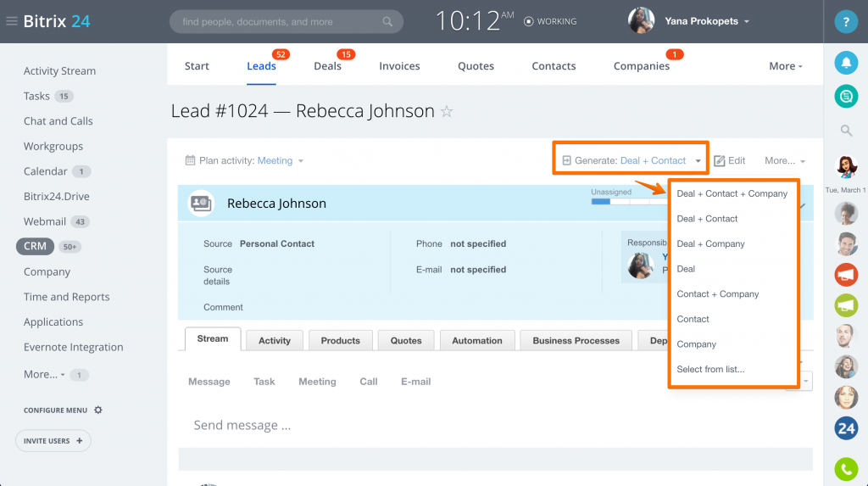Click the plus icon on Invite Users
This screenshot has height=486, width=868.
point(79,440)
